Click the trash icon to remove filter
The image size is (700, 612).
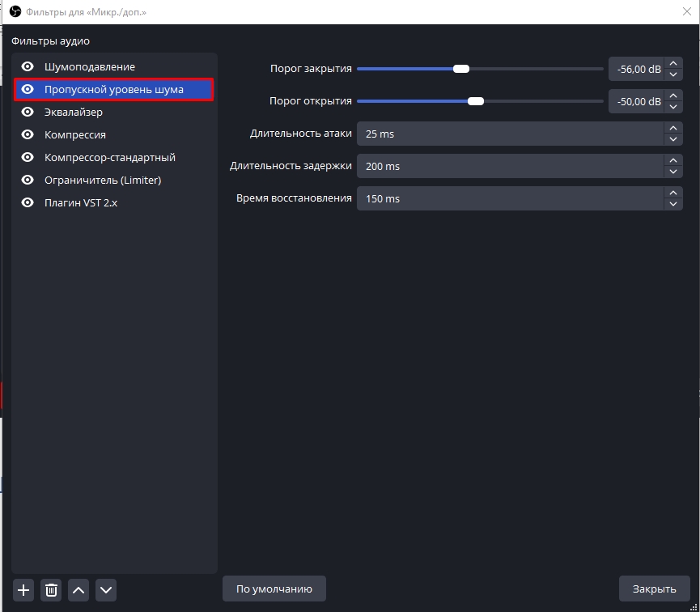coord(51,589)
